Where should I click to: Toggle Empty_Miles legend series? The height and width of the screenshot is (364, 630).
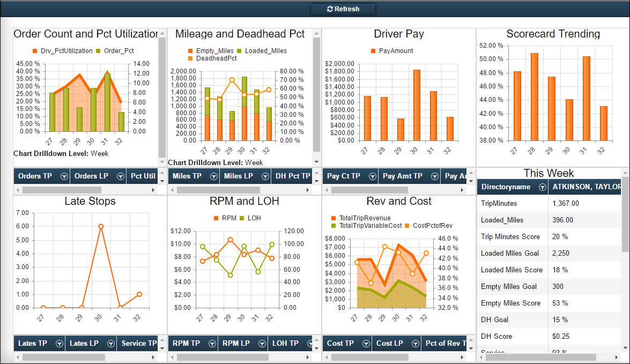(x=211, y=50)
